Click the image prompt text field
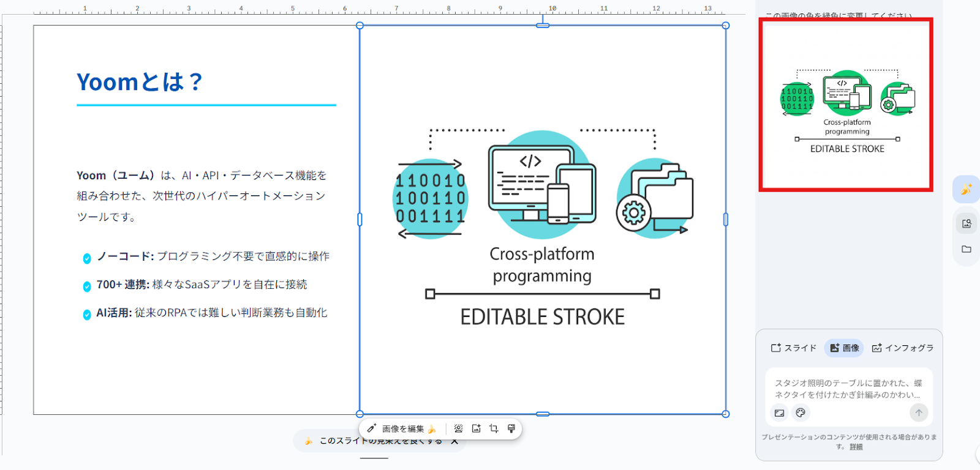This screenshot has height=470, width=980. coord(848,389)
